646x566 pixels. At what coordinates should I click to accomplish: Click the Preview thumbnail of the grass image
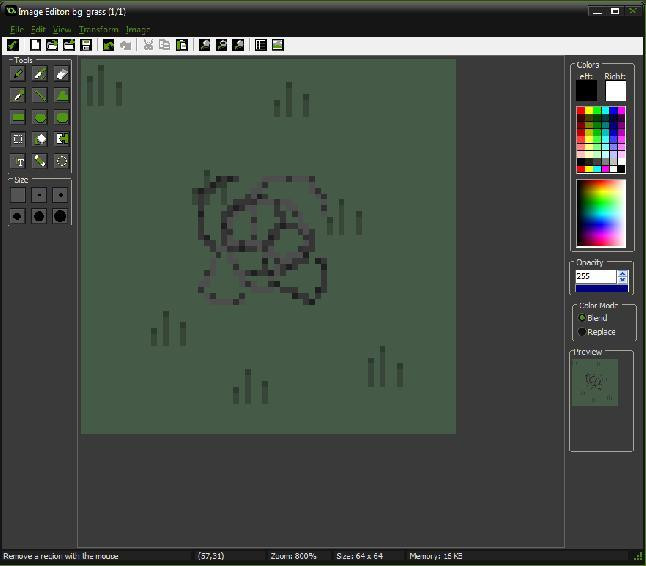[x=595, y=382]
